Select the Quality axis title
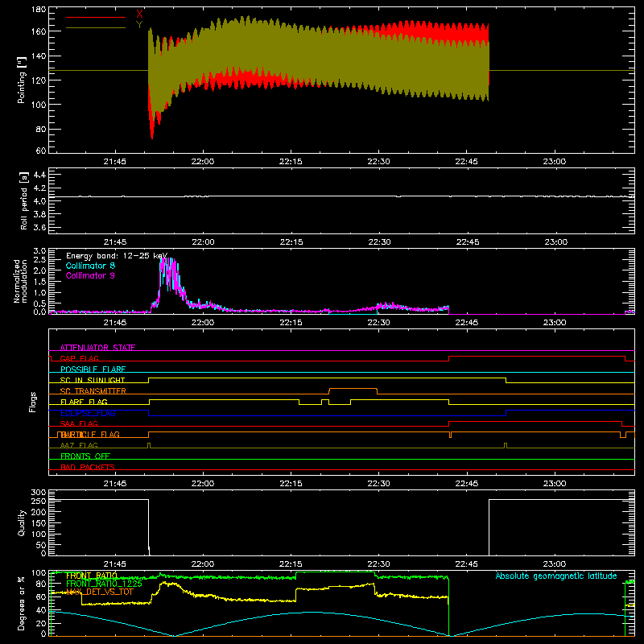Image resolution: width=644 pixels, height=644 pixels. click(22, 522)
